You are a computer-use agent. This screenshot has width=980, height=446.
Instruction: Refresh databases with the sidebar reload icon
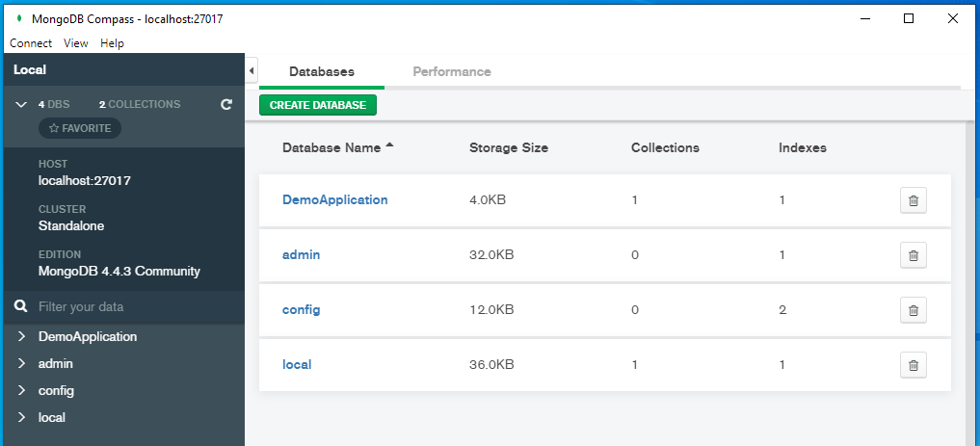[x=226, y=104]
